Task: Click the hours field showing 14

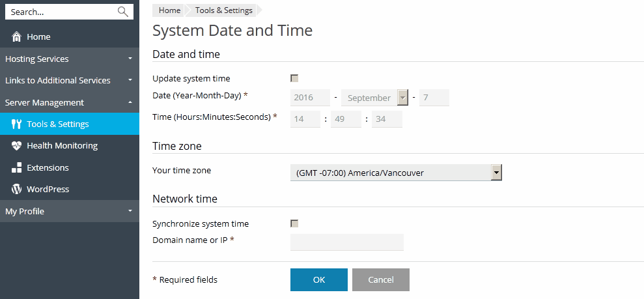Action: click(x=305, y=119)
